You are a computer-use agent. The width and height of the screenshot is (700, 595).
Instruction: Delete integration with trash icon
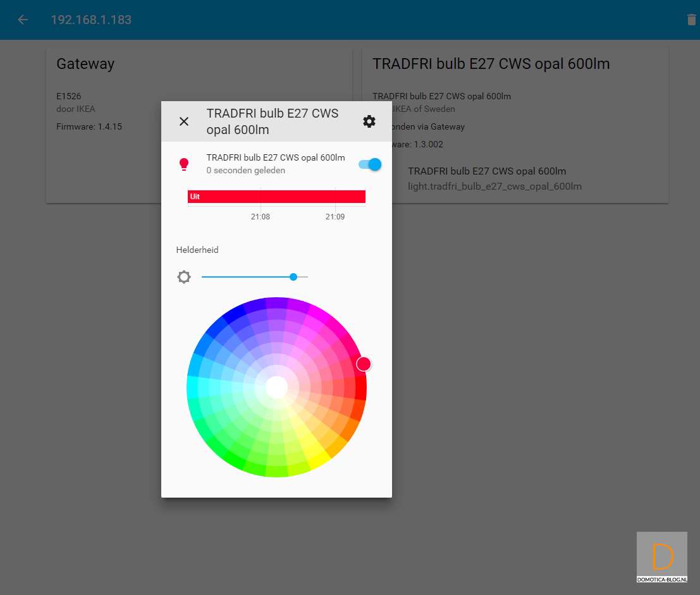[691, 20]
